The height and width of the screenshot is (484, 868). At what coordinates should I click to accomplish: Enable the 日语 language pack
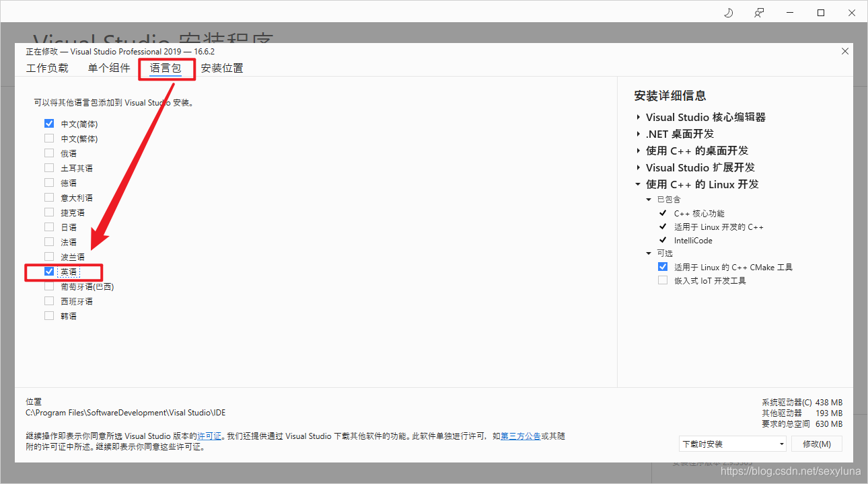[48, 227]
